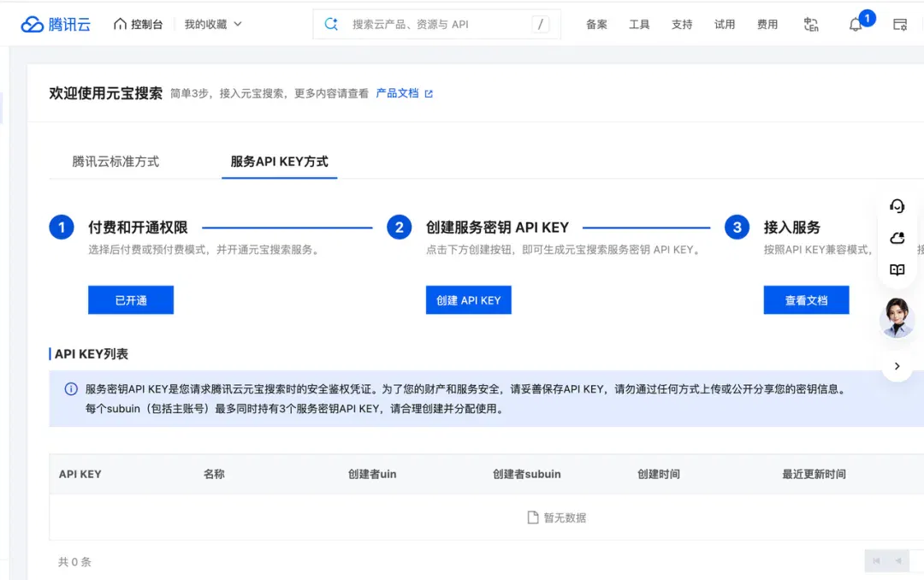Click the slash shortcut icon in search box
924x580 pixels.
pos(541,24)
